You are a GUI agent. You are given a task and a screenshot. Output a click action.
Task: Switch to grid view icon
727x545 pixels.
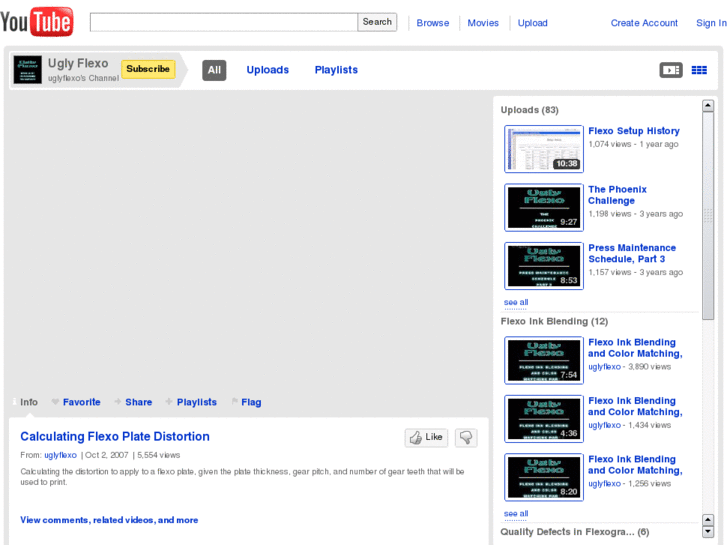click(x=699, y=70)
